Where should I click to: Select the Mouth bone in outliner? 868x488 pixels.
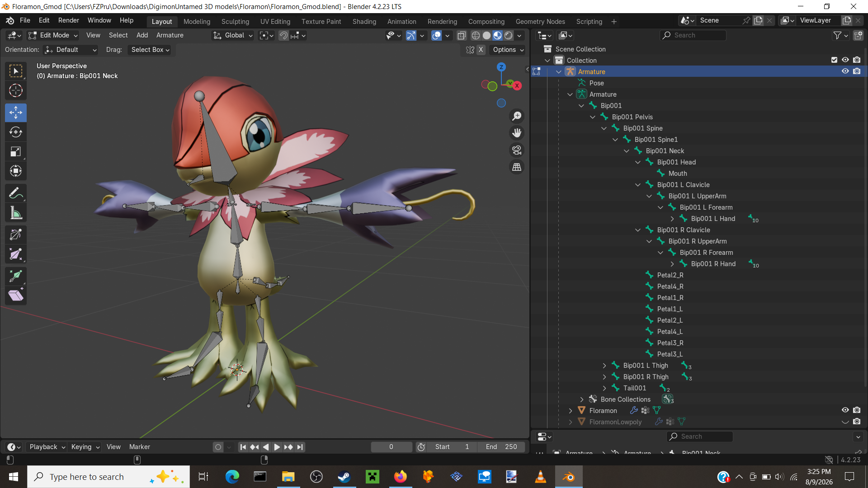[x=677, y=174]
